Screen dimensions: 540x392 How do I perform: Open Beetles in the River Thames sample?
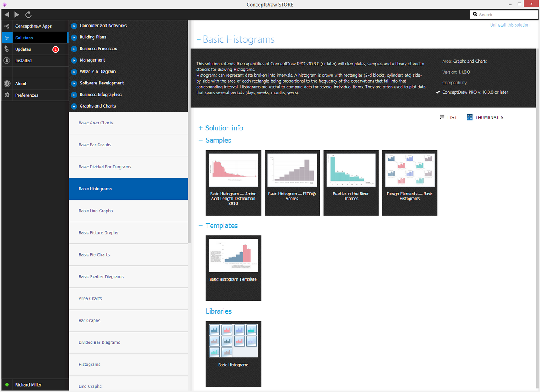click(351, 183)
